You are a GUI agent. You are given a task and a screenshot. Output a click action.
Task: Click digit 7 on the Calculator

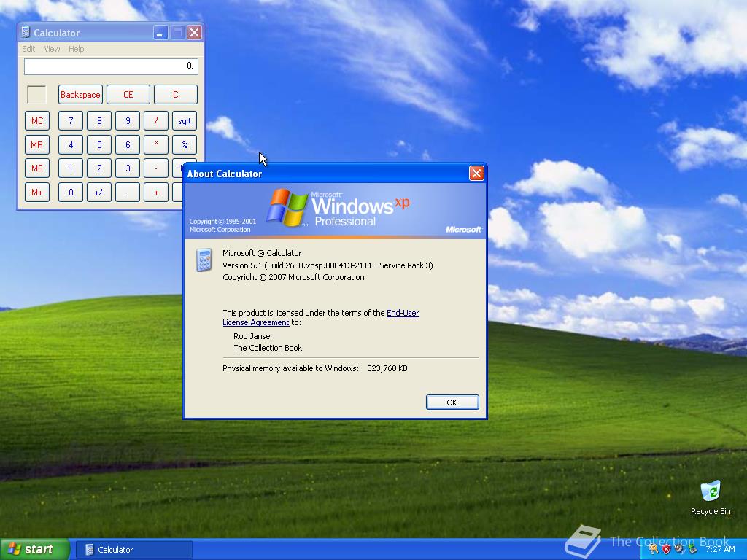pos(71,121)
